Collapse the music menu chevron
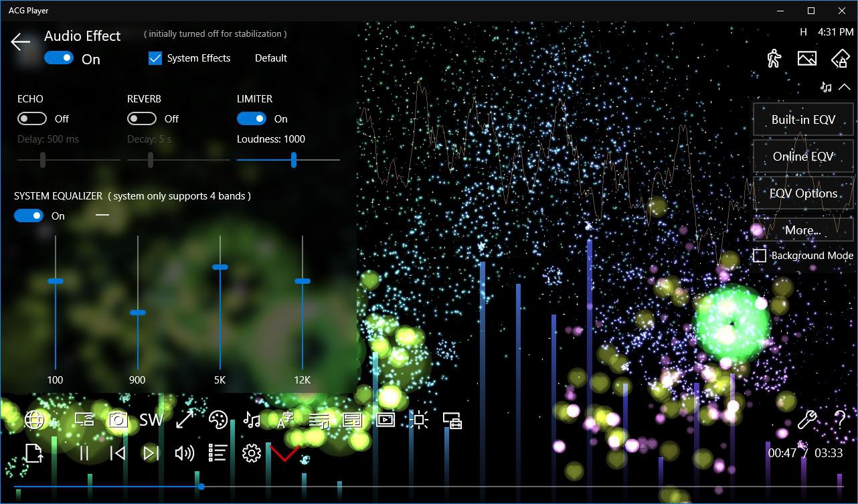Viewport: 858px width, 504px height. tap(844, 87)
